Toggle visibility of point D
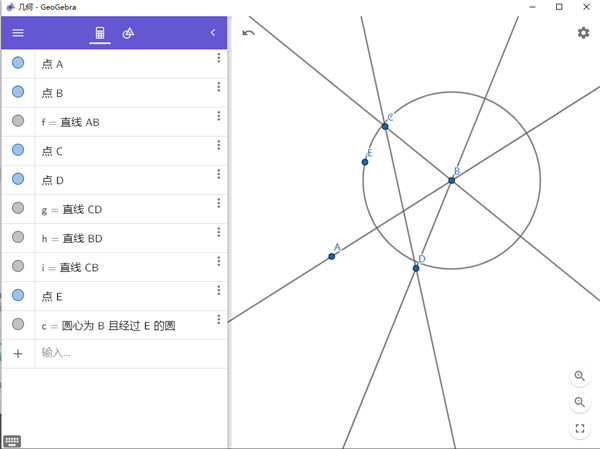The width and height of the screenshot is (600, 449). click(x=18, y=179)
